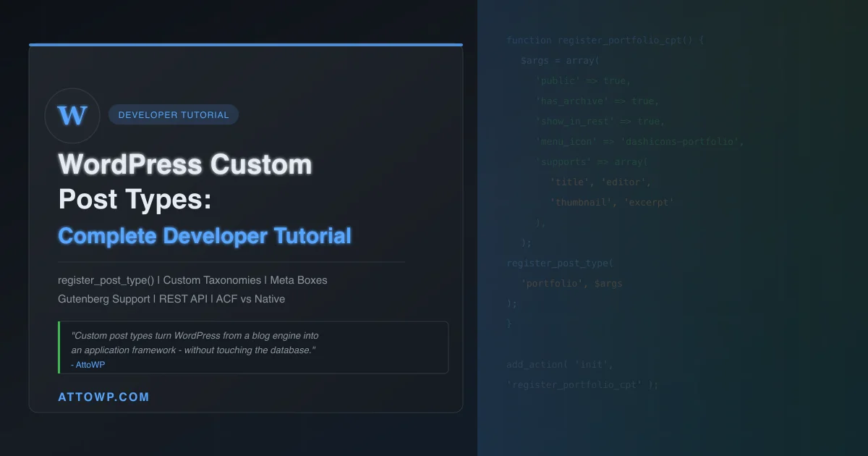Click the circular W WordPress logo

click(x=72, y=115)
